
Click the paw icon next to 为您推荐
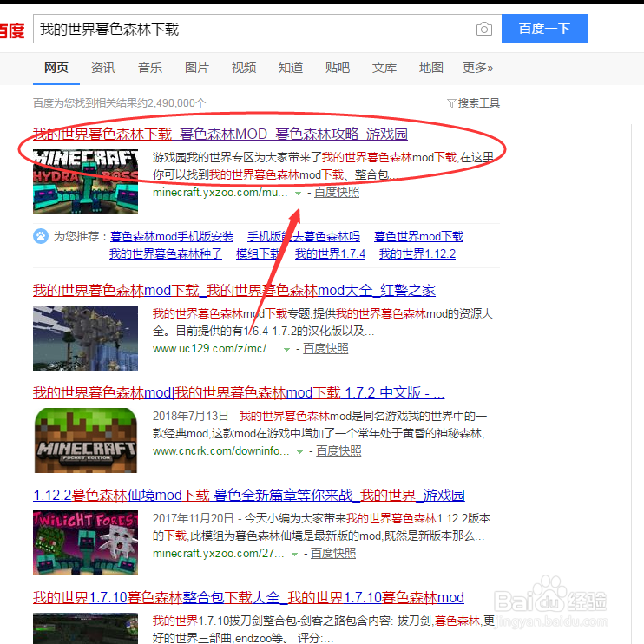41,236
